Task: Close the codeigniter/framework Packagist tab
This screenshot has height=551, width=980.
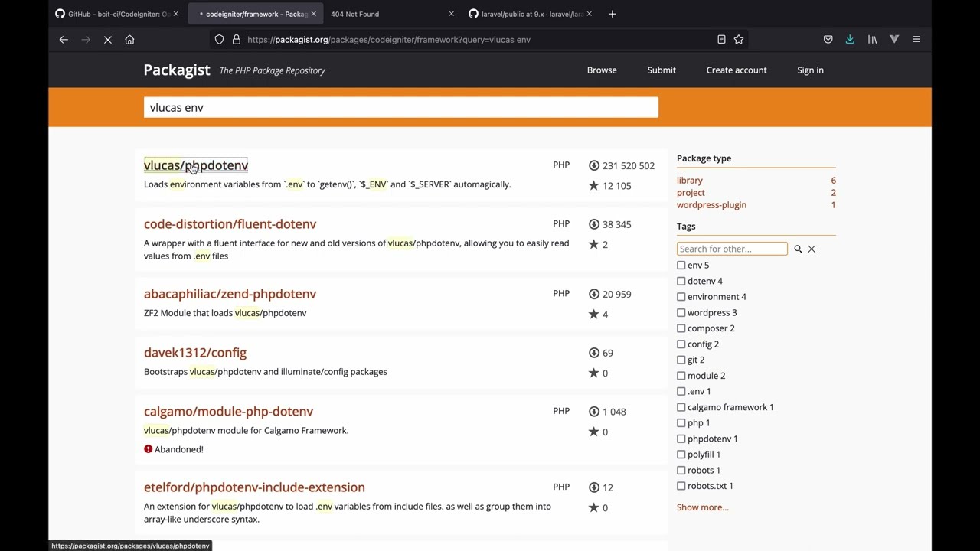Action: [x=313, y=14]
